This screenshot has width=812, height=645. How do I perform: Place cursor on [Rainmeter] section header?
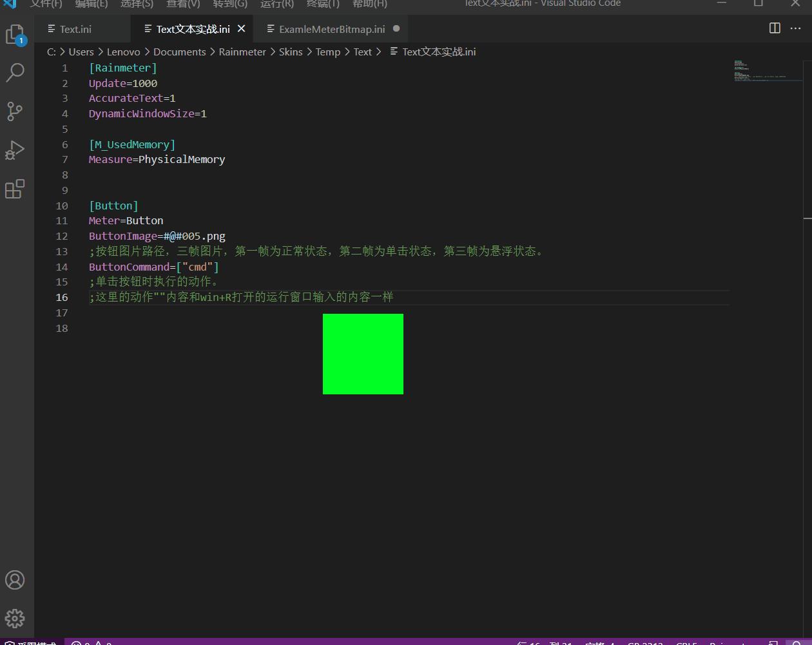coord(123,68)
